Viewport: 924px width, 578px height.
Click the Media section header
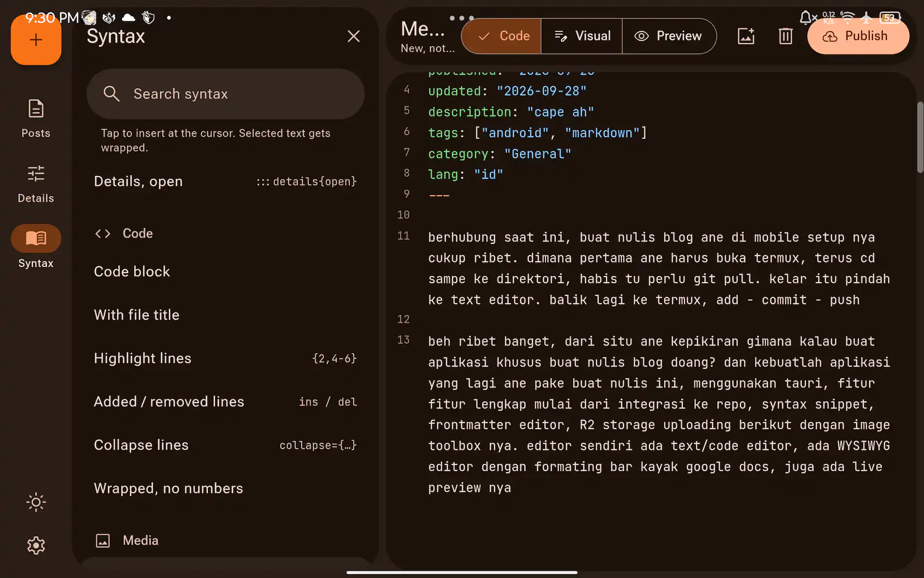[127, 540]
